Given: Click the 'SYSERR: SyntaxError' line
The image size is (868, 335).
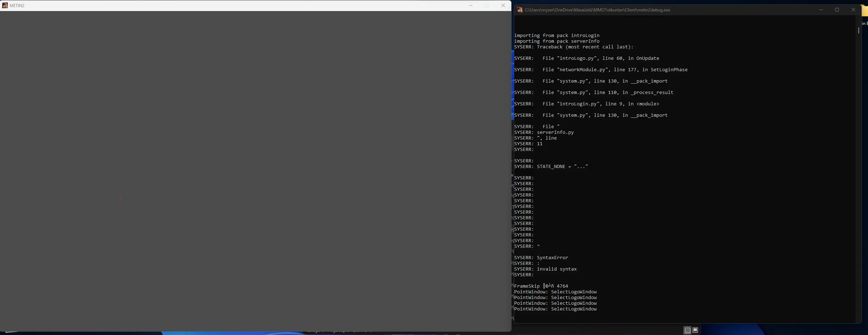Looking at the screenshot, I should point(541,258).
